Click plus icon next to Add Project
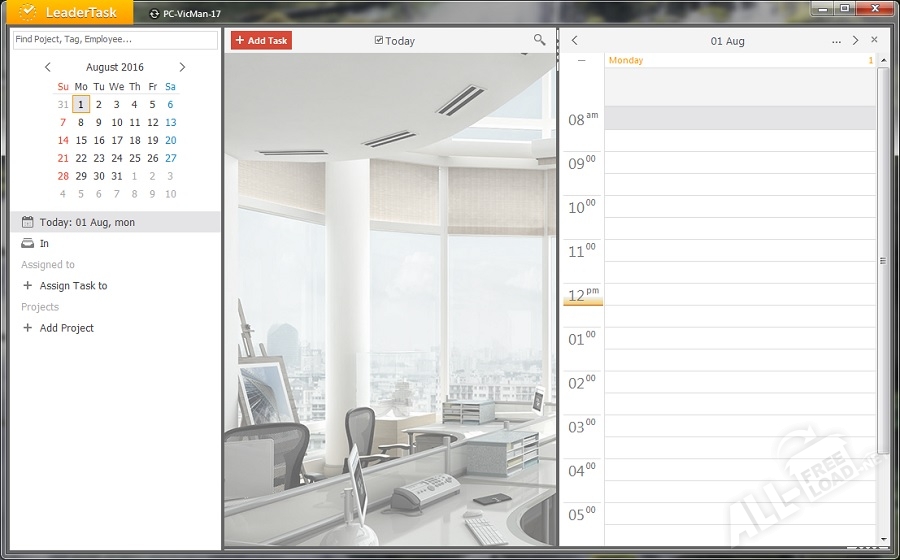Viewport: 900px width, 560px height. click(x=28, y=328)
